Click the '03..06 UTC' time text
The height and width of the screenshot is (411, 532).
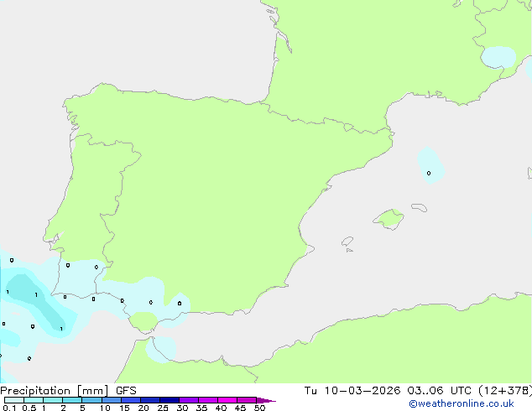[x=440, y=391]
